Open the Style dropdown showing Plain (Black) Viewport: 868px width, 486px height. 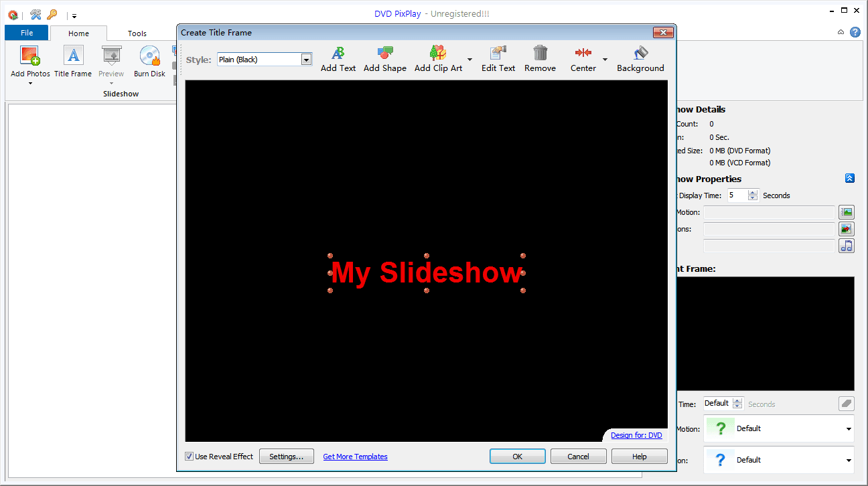coord(307,59)
